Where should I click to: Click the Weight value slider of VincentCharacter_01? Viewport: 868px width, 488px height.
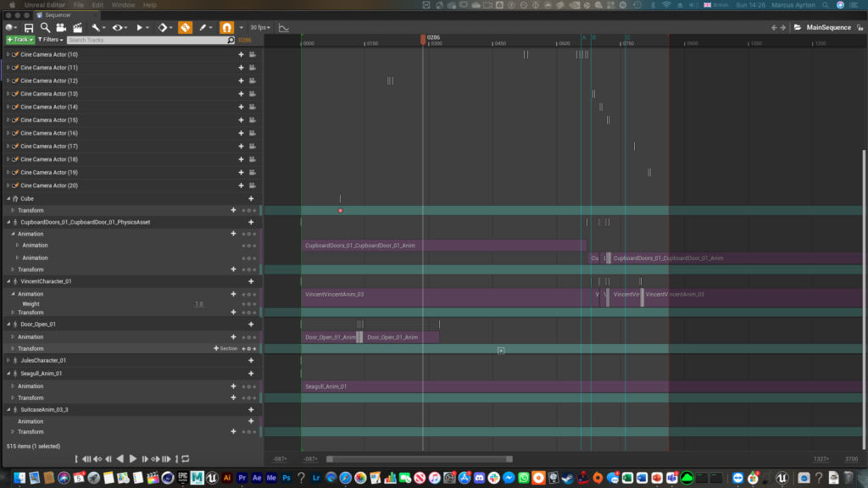[198, 303]
